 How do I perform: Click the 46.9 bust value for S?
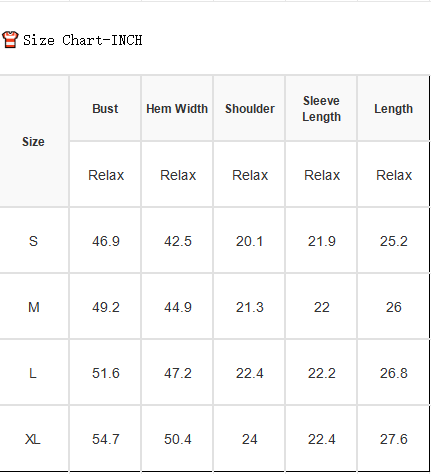(105, 241)
